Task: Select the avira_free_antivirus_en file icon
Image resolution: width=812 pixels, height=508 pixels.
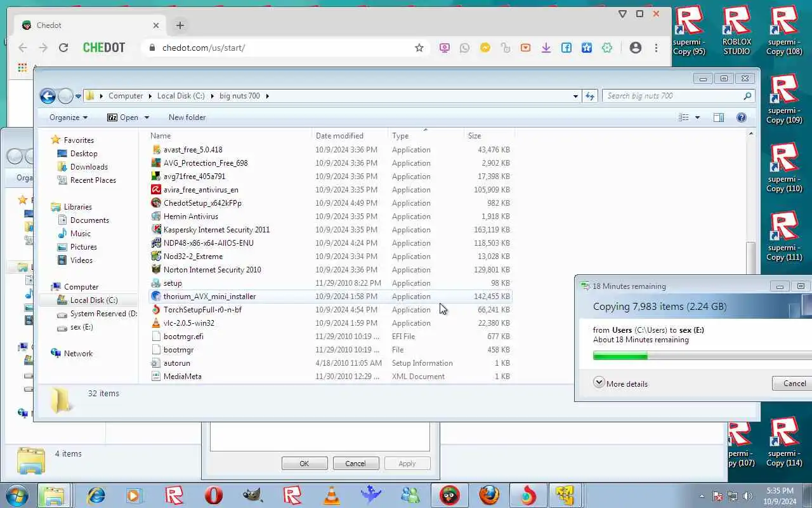Action: (157, 190)
